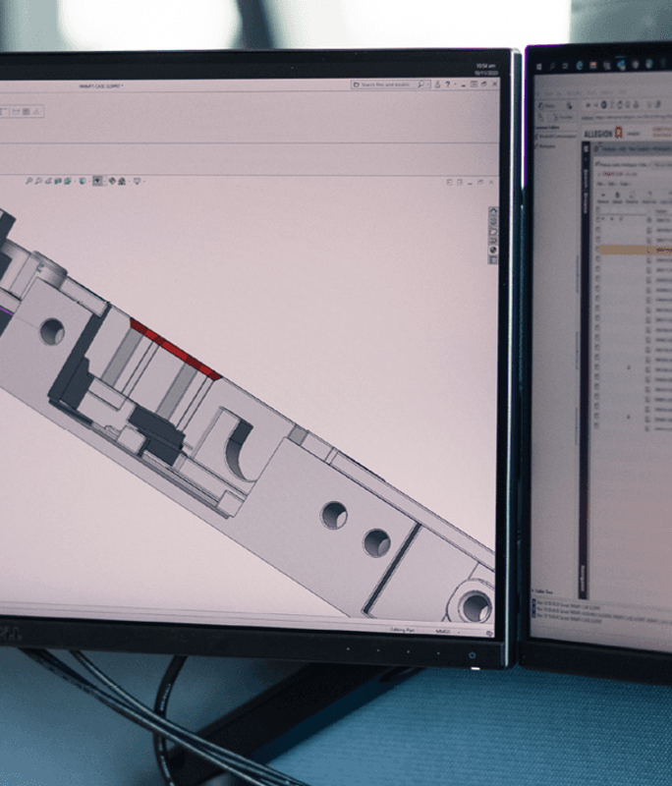Activate the Section View tool icon
This screenshot has width=672, height=786.
61,181
